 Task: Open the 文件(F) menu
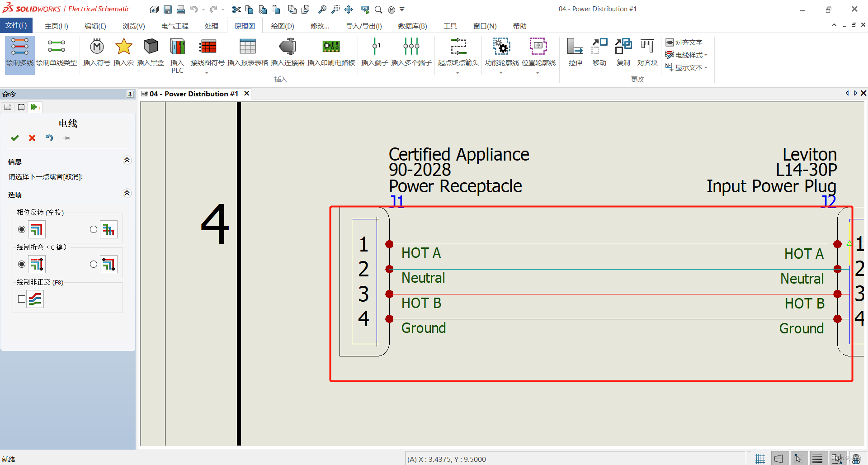point(16,25)
